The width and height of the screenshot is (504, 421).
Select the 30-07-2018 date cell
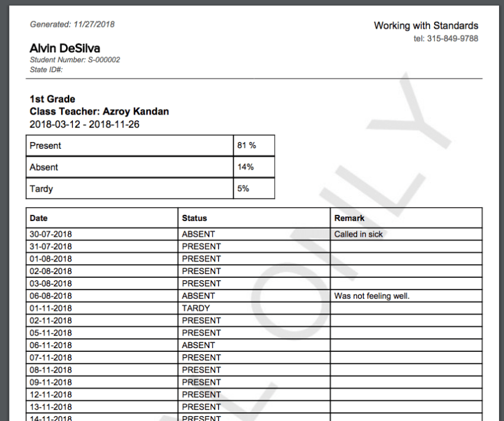pyautogui.click(x=50, y=234)
